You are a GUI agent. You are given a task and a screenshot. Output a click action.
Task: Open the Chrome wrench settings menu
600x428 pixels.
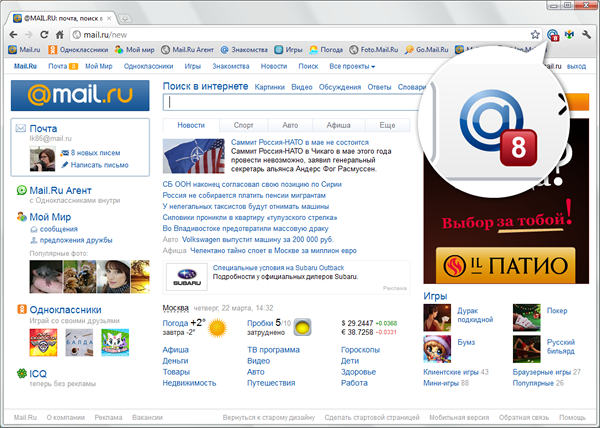pos(587,35)
